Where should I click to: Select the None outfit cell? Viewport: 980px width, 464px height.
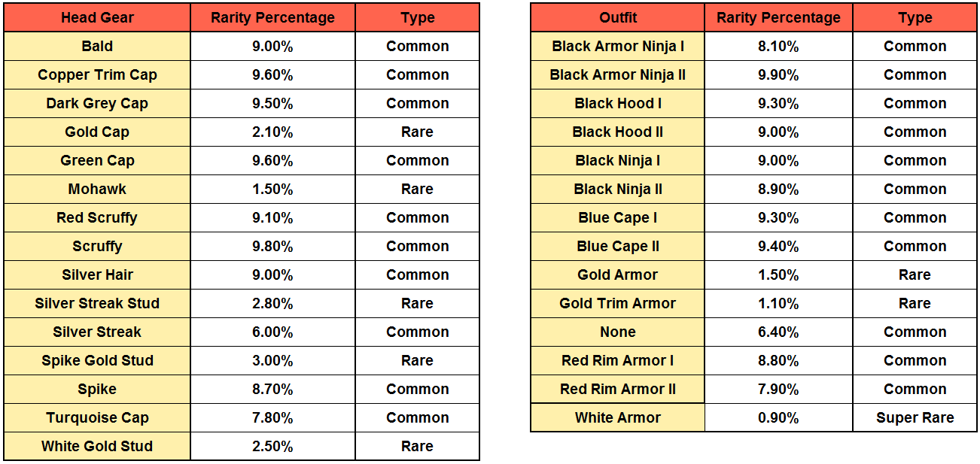(x=617, y=332)
